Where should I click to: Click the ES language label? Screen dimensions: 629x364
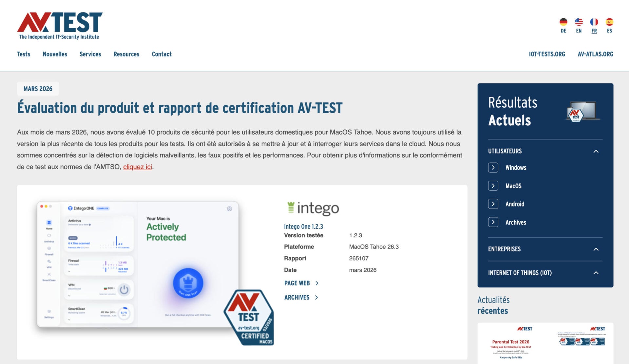point(609,31)
